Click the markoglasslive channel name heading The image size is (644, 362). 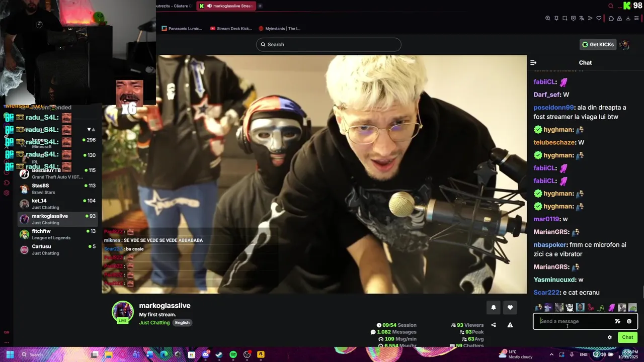[165, 306]
